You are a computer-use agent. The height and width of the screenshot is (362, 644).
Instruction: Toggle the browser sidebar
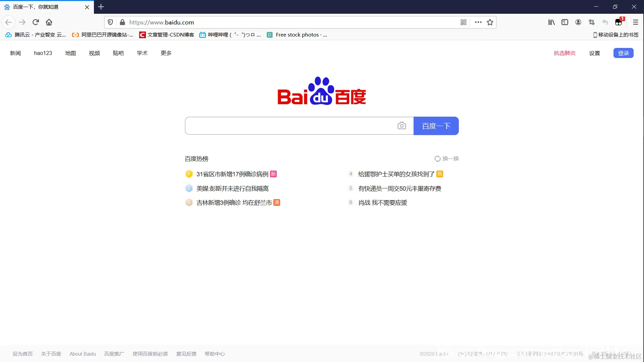(565, 22)
